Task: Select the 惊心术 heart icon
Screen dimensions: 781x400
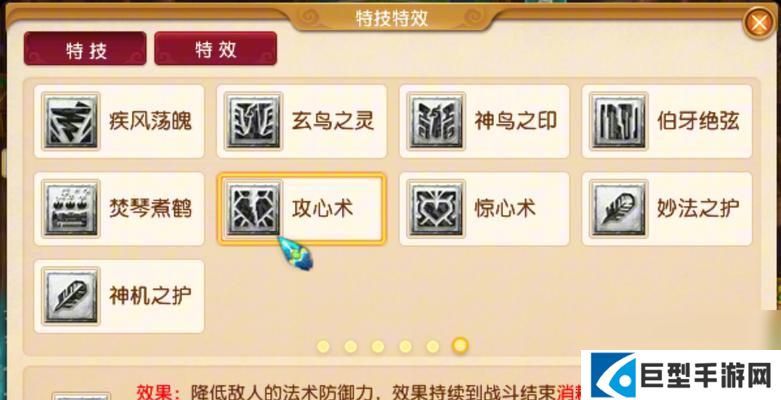Action: click(436, 208)
